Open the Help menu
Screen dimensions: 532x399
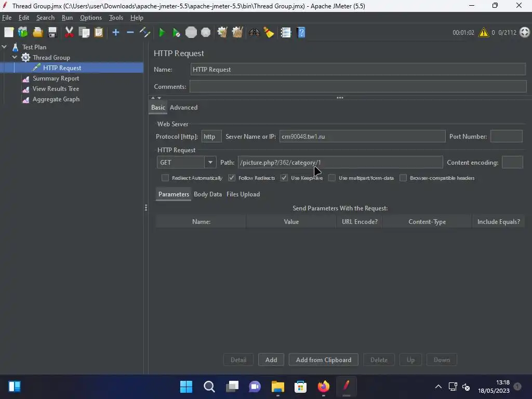click(x=137, y=18)
